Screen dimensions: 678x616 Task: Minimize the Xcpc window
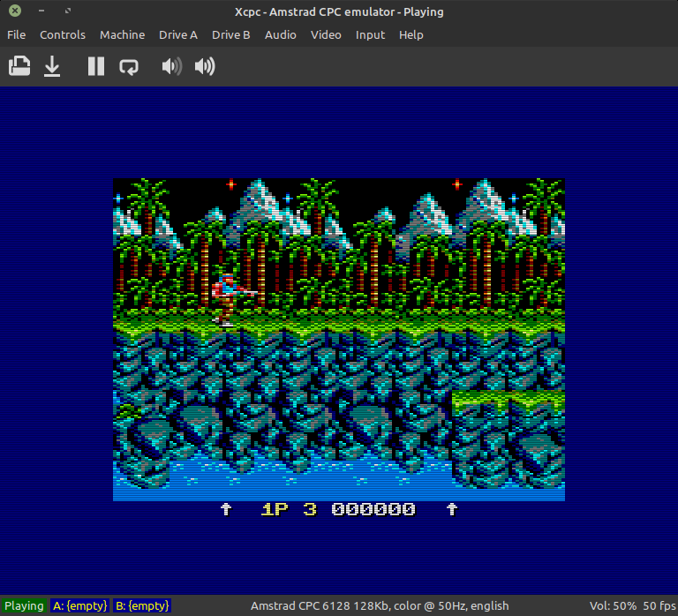click(x=41, y=11)
